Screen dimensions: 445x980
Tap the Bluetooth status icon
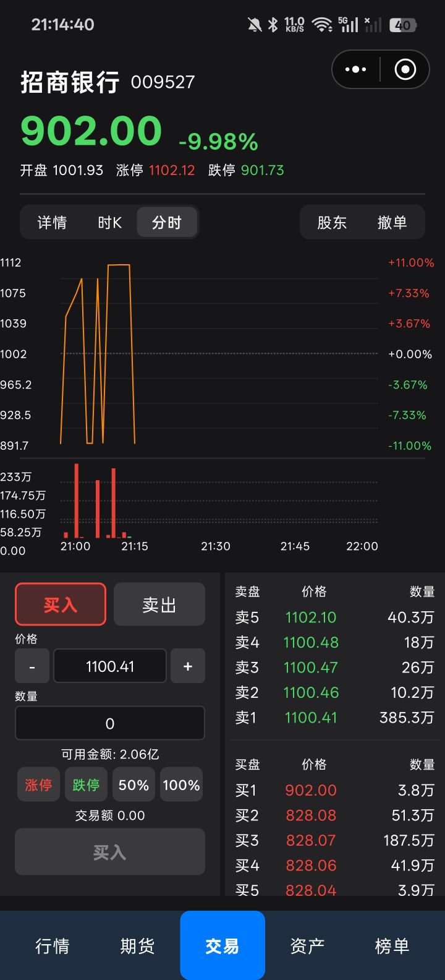(273, 25)
